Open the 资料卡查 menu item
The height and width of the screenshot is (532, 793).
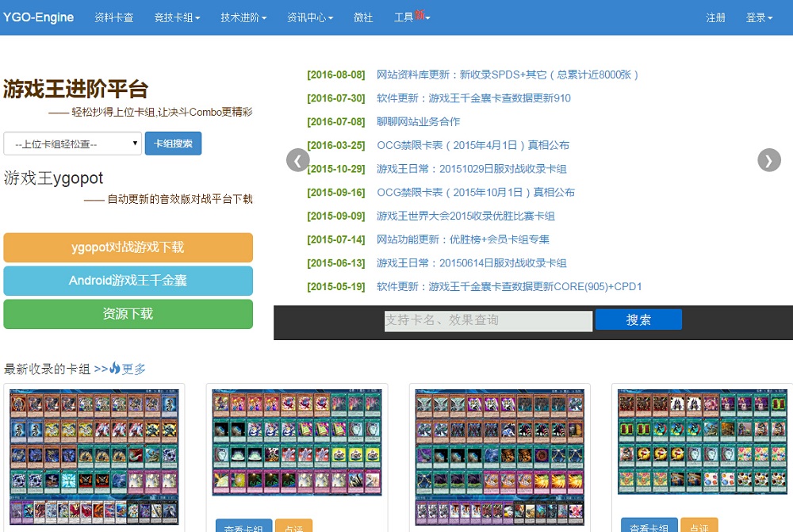113,17
